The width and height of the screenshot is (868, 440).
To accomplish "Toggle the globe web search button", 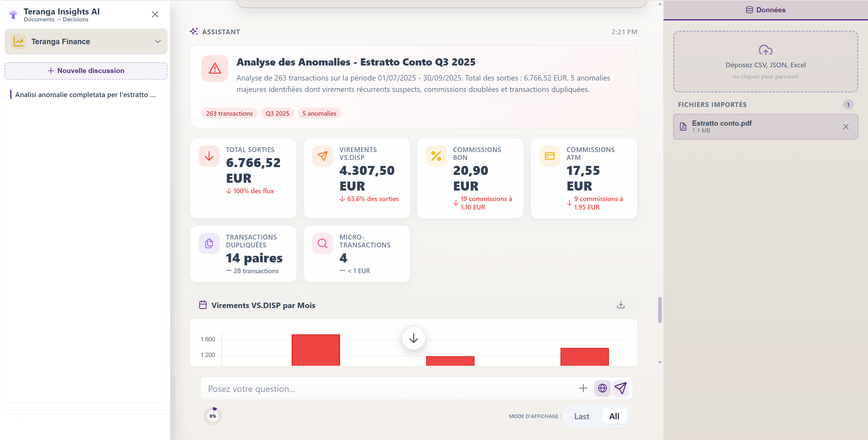I will tap(603, 388).
